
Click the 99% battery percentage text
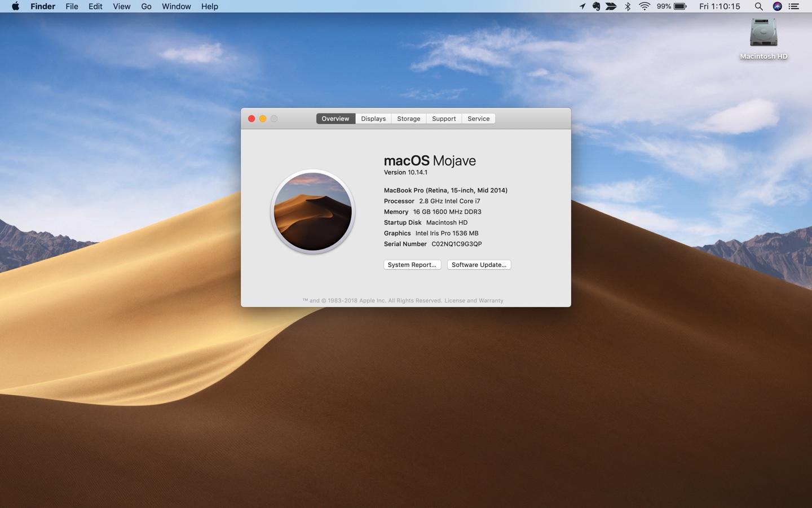pyautogui.click(x=664, y=6)
